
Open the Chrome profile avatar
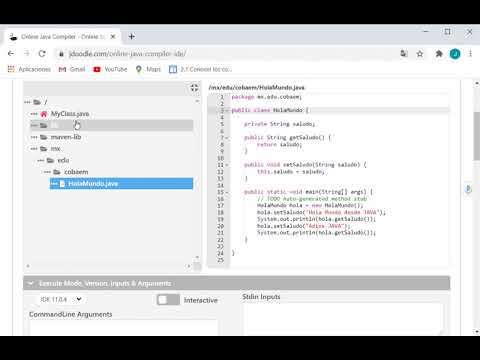[455, 54]
